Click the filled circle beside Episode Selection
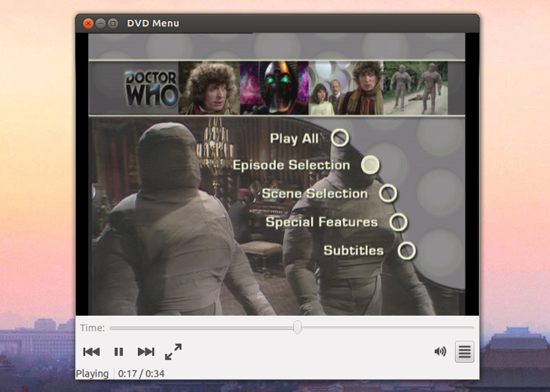The width and height of the screenshot is (550, 392). tap(370, 165)
